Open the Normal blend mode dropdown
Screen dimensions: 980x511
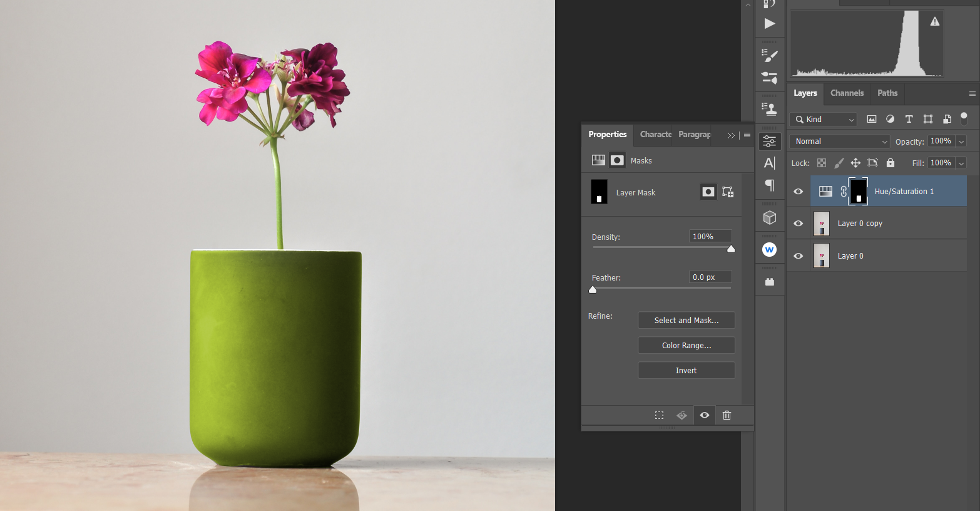pos(840,142)
